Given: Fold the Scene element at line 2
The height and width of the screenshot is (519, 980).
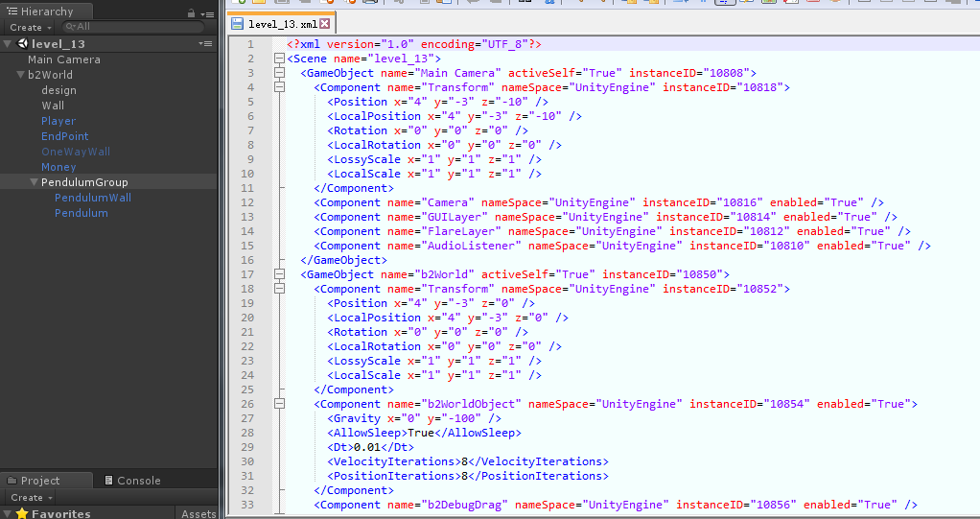Looking at the screenshot, I should point(279,59).
